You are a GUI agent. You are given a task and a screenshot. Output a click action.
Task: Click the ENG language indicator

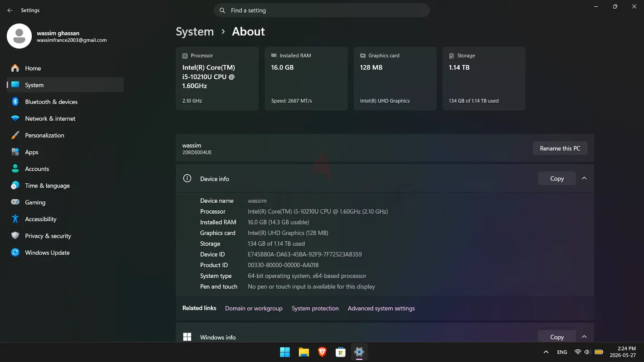562,352
